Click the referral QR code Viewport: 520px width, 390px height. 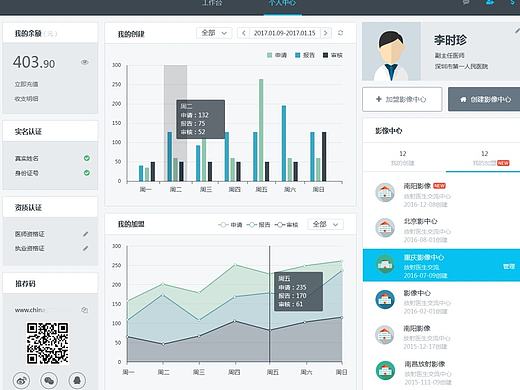click(47, 343)
